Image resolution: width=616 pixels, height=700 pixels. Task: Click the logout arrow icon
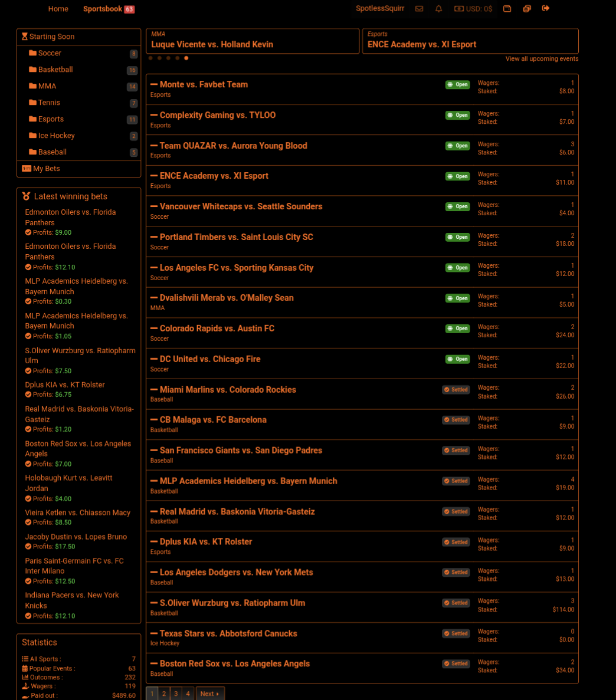click(545, 8)
